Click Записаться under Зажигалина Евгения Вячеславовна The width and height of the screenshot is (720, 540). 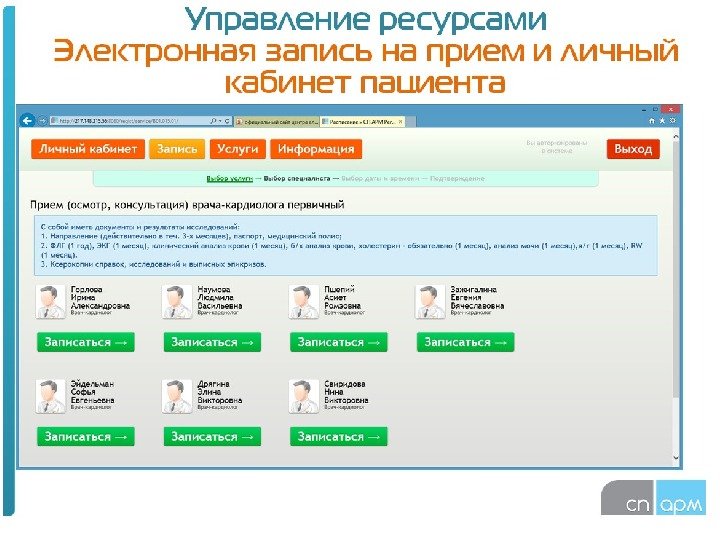click(x=466, y=343)
